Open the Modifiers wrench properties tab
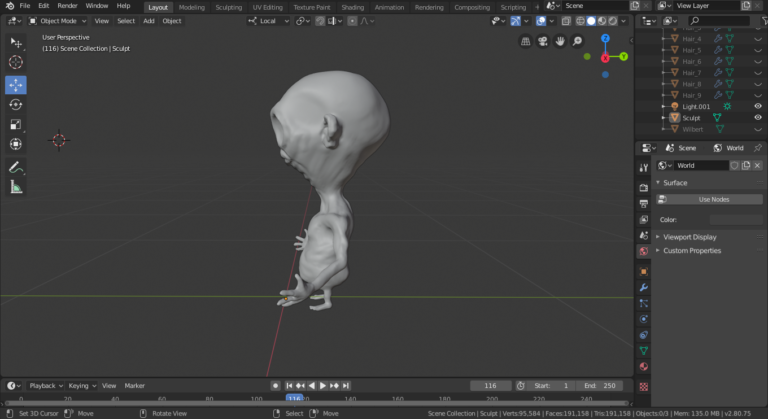This screenshot has height=419, width=768. tap(644, 288)
